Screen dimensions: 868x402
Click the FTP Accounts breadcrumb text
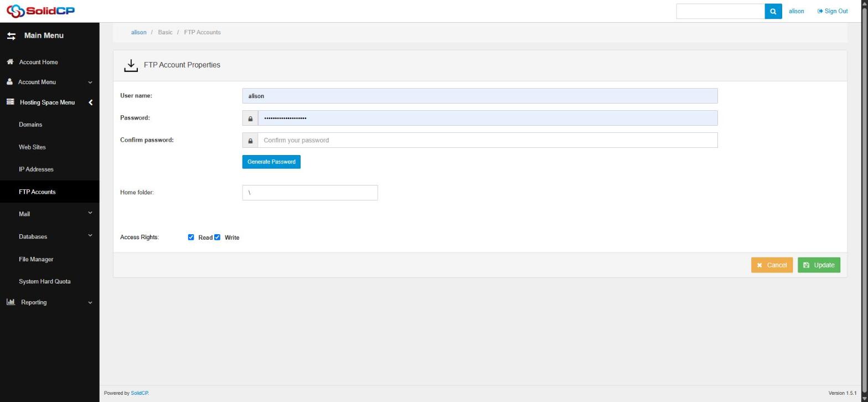coord(202,32)
